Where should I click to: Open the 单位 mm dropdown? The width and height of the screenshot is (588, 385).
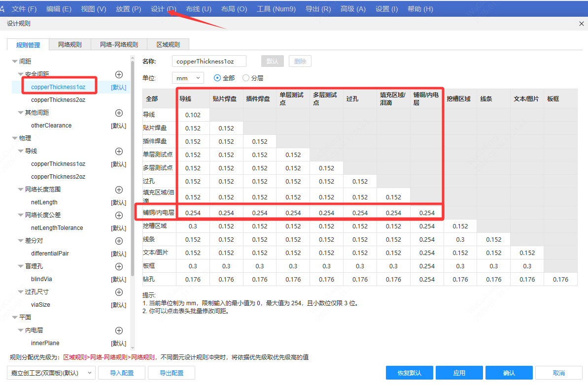click(188, 78)
